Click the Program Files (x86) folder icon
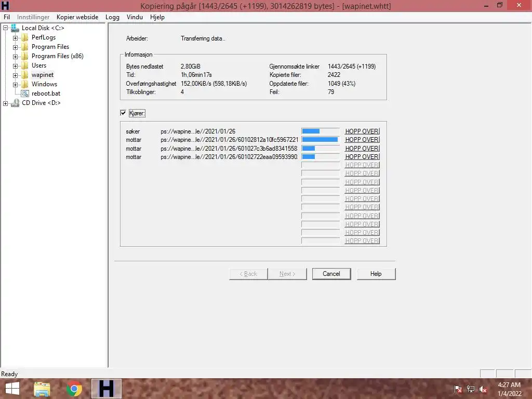This screenshot has width=532, height=399. point(25,56)
